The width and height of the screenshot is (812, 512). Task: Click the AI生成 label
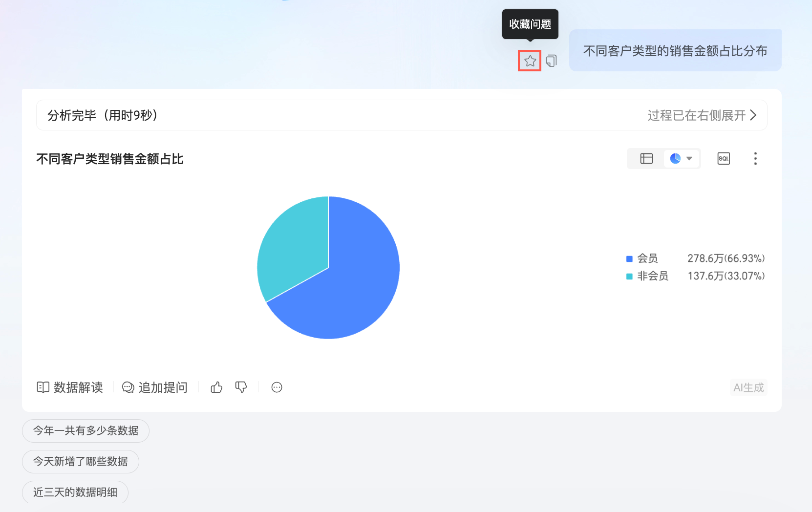(x=748, y=387)
